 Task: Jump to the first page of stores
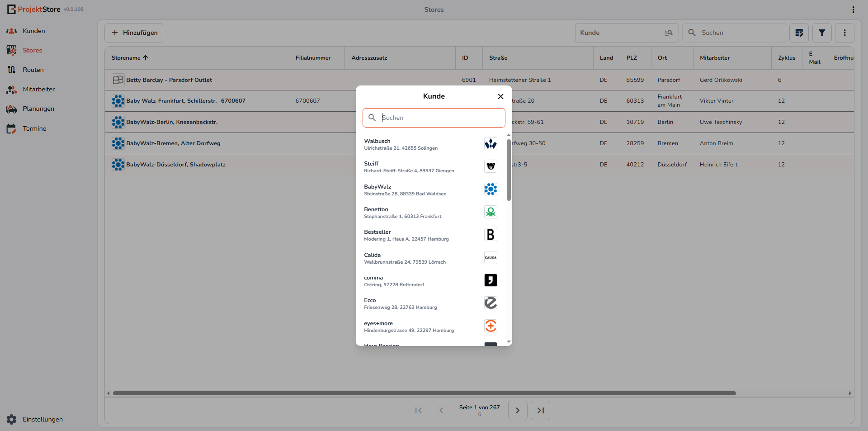[419, 411]
